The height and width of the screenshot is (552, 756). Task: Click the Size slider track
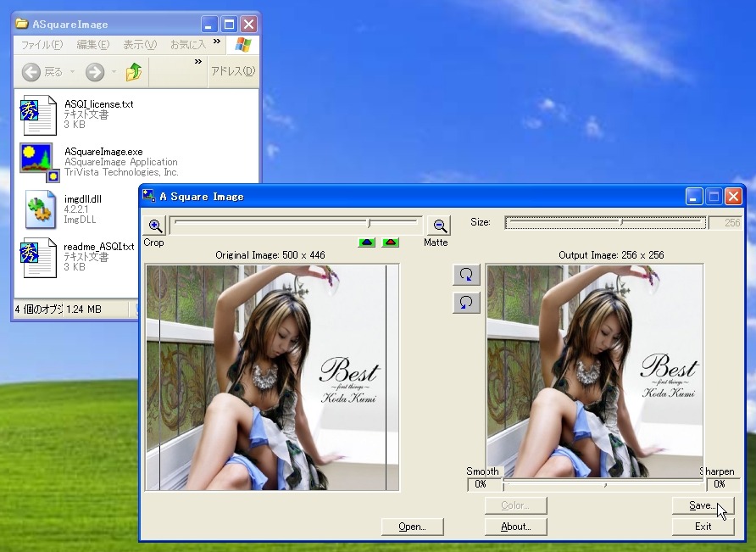606,222
